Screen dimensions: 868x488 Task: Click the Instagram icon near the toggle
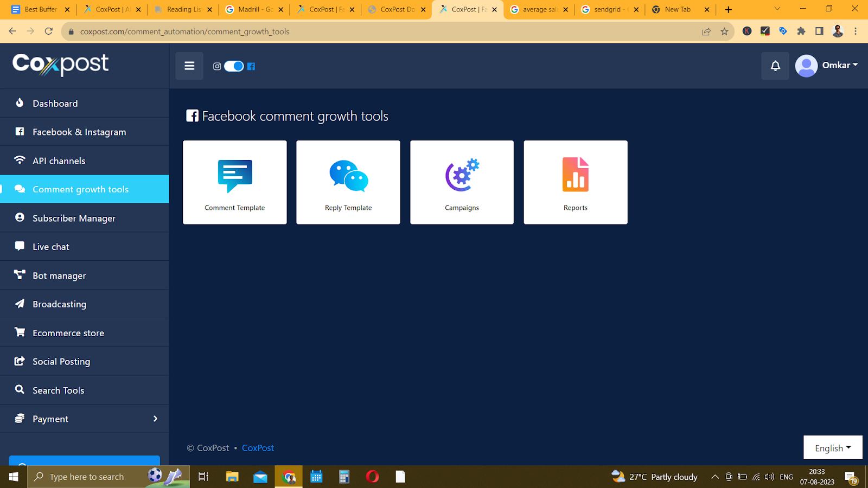[217, 66]
